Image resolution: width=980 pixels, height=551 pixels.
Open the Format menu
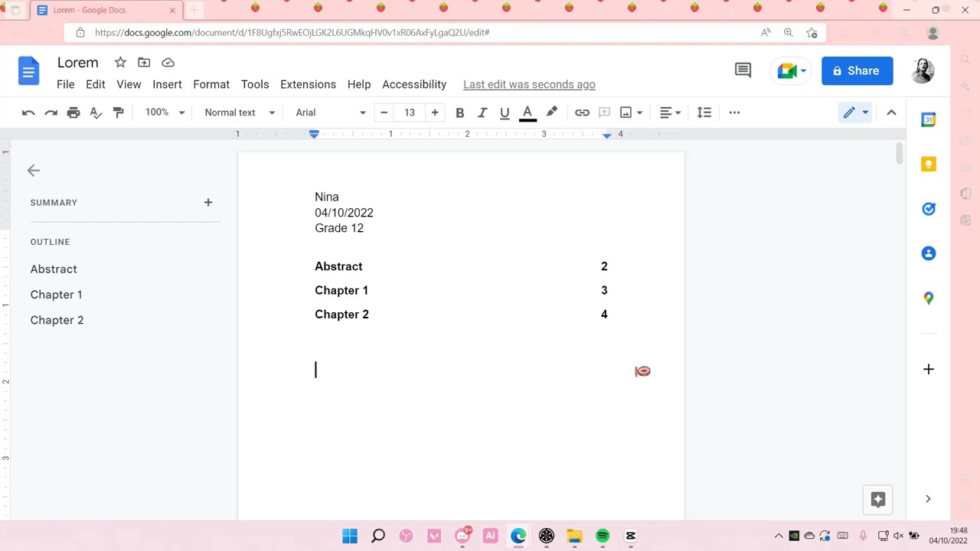[211, 84]
